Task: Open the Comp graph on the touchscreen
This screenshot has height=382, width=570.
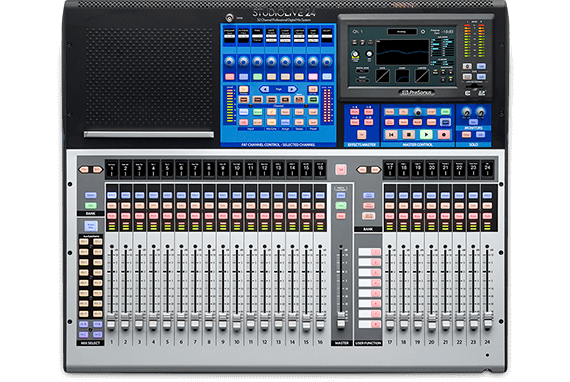Action: point(402,76)
